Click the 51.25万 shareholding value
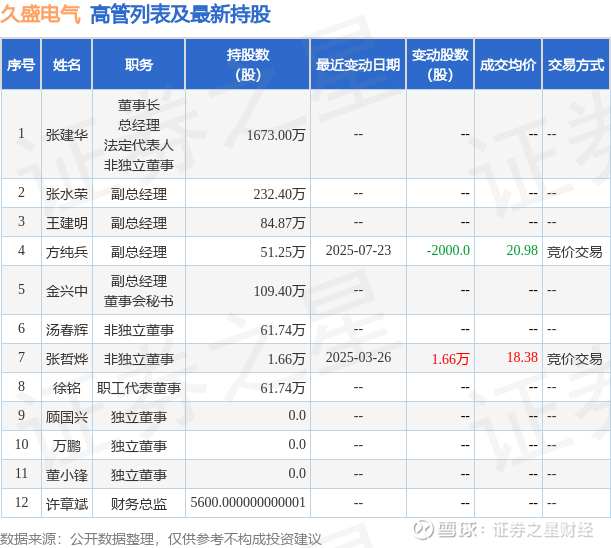This screenshot has width=611, height=548. coord(283,252)
